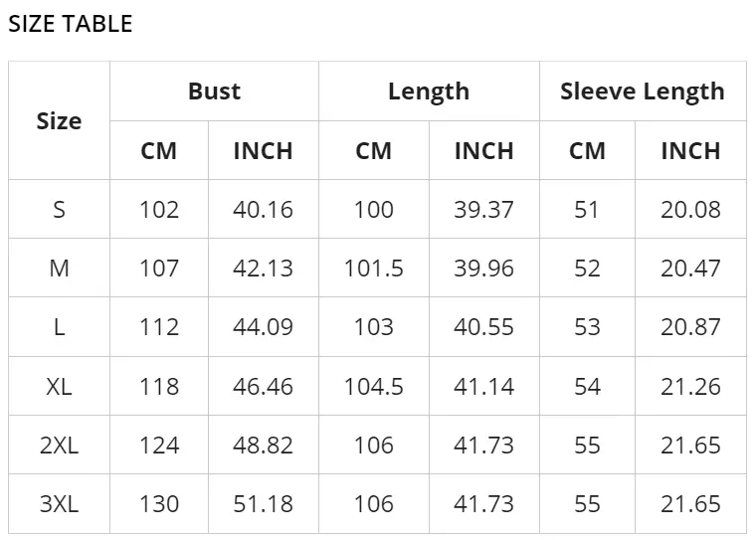The width and height of the screenshot is (756, 540).
Task: Click the INCH subheader under Sleeve Length
Action: click(690, 151)
